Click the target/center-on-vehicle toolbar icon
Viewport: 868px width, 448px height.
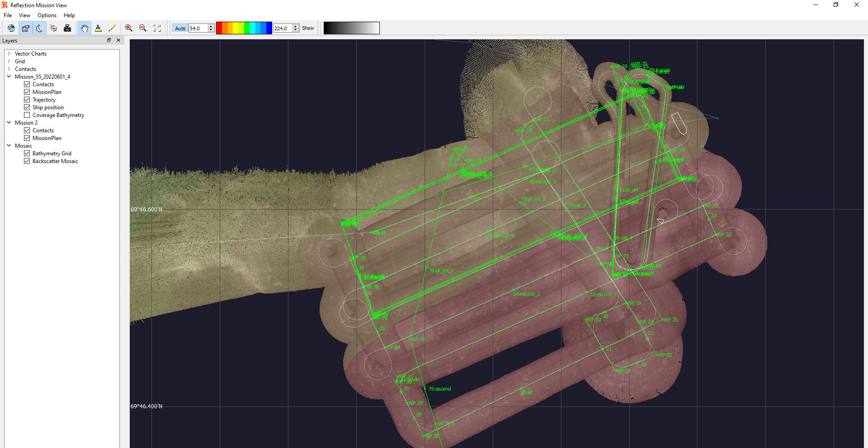pos(53,28)
